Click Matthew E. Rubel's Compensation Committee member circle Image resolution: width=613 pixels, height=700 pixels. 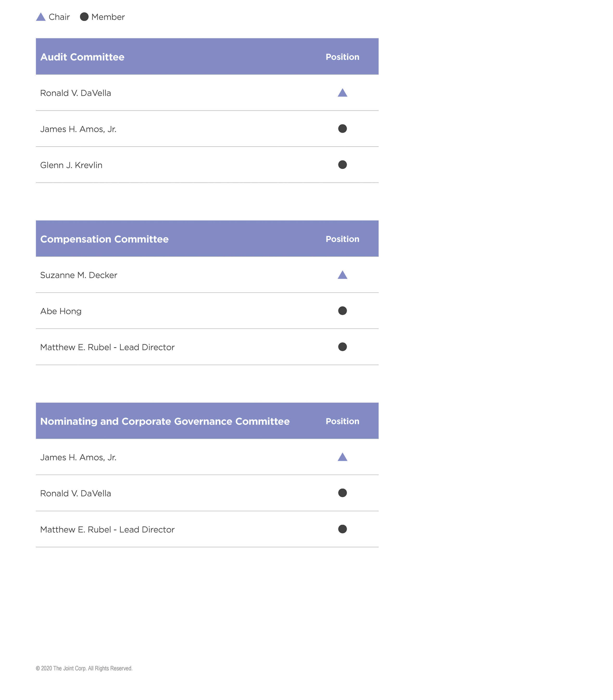(x=342, y=347)
